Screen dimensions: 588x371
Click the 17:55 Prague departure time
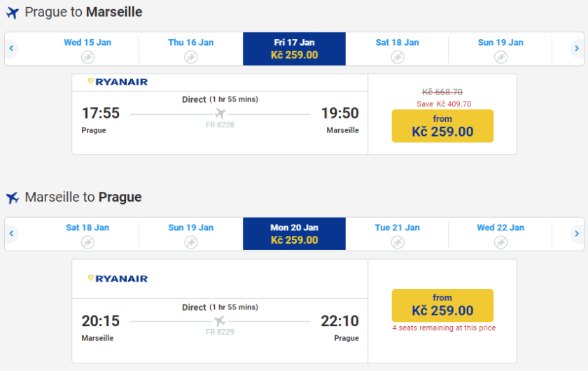tap(101, 113)
